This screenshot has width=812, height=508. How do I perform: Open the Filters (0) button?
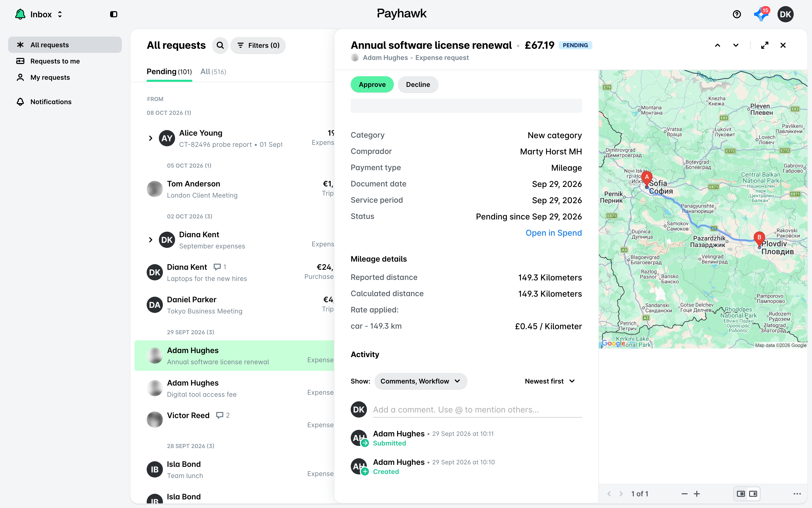(258, 45)
